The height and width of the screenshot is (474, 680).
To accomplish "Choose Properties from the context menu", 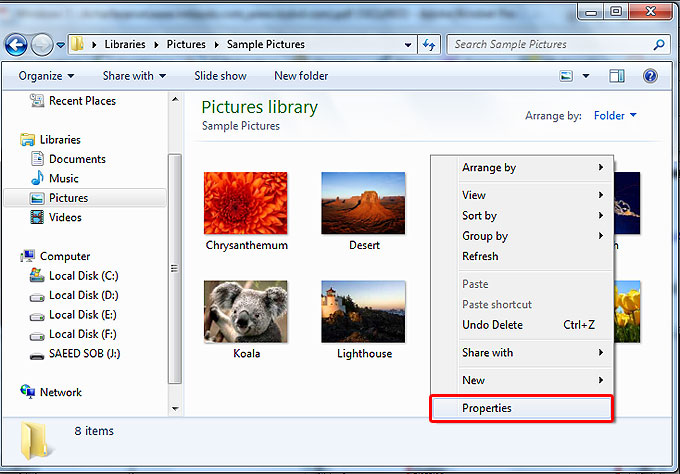I will (x=487, y=408).
